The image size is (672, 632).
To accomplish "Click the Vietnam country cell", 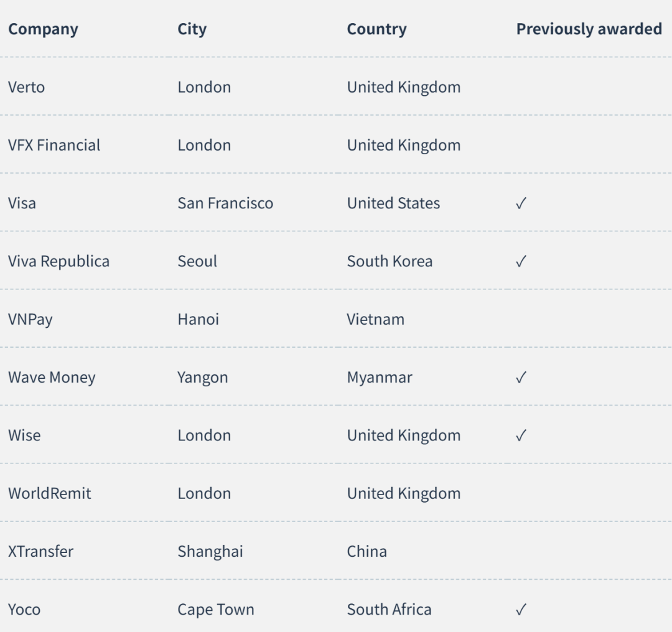I will click(376, 319).
